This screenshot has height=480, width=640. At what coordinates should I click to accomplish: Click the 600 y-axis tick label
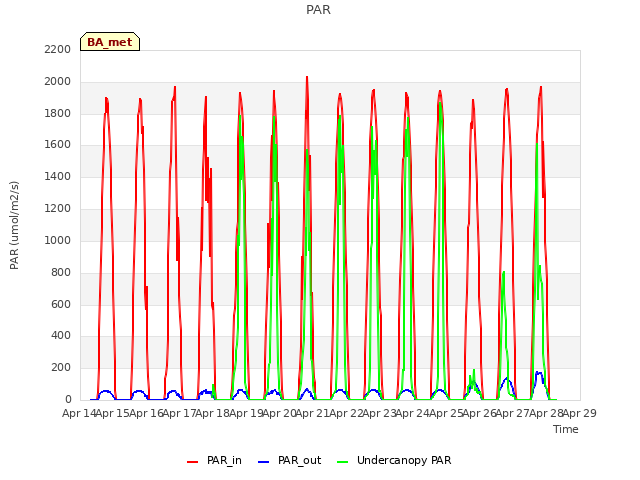pyautogui.click(x=61, y=304)
